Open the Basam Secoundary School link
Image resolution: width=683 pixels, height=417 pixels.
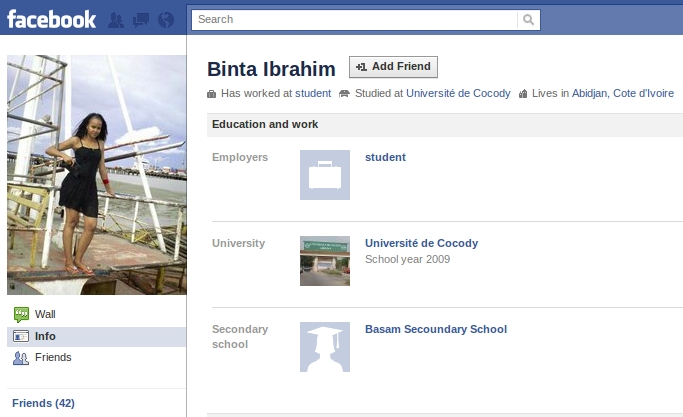click(x=436, y=329)
